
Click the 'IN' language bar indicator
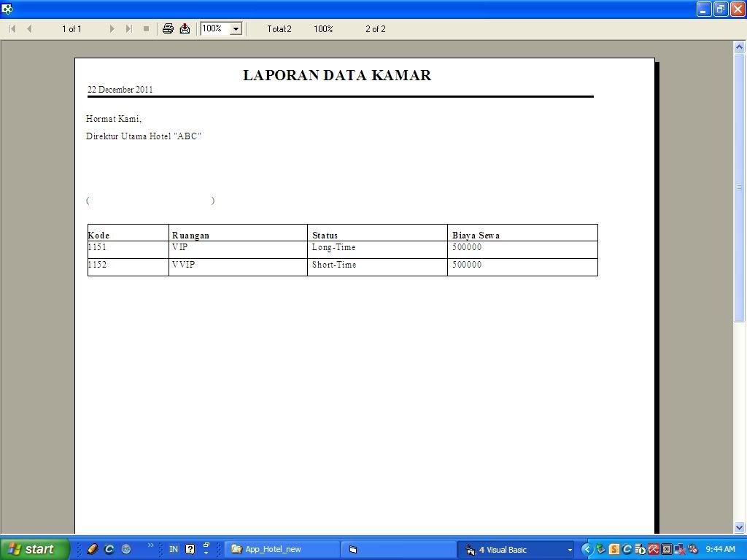174,549
